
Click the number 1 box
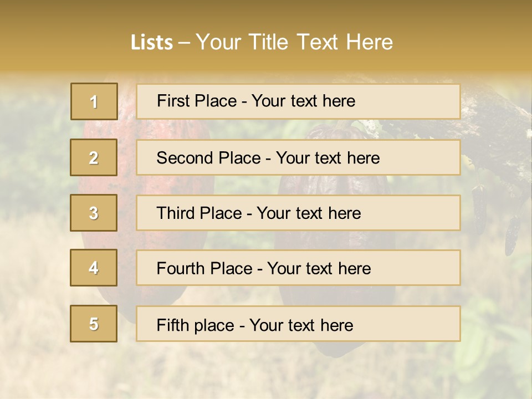click(x=94, y=101)
